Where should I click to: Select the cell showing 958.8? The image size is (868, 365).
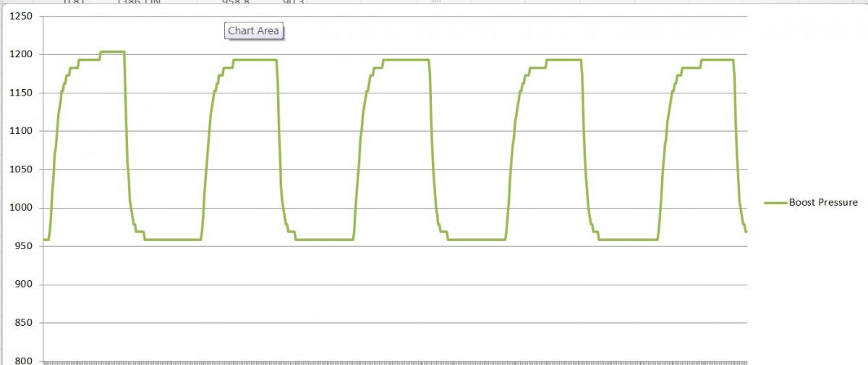pos(234,3)
